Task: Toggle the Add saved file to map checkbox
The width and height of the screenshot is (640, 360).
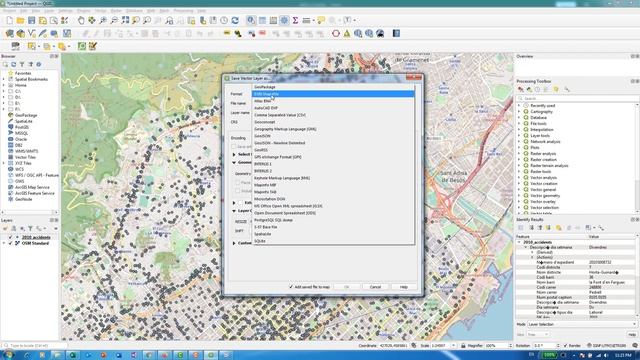Action: pos(291,287)
